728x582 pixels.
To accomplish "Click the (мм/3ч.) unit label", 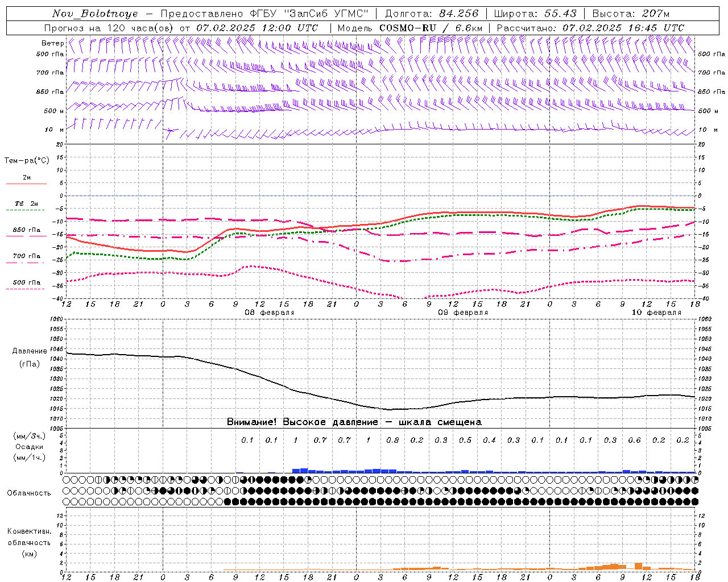I will pos(29,436).
